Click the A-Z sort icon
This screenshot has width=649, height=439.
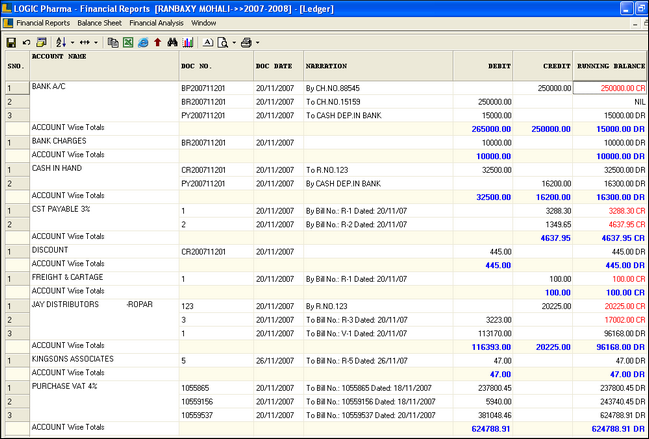[x=61, y=42]
